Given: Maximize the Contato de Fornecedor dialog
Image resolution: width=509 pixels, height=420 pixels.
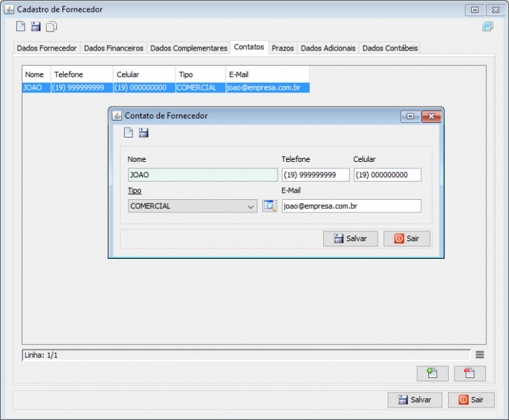Looking at the screenshot, I should (x=410, y=116).
